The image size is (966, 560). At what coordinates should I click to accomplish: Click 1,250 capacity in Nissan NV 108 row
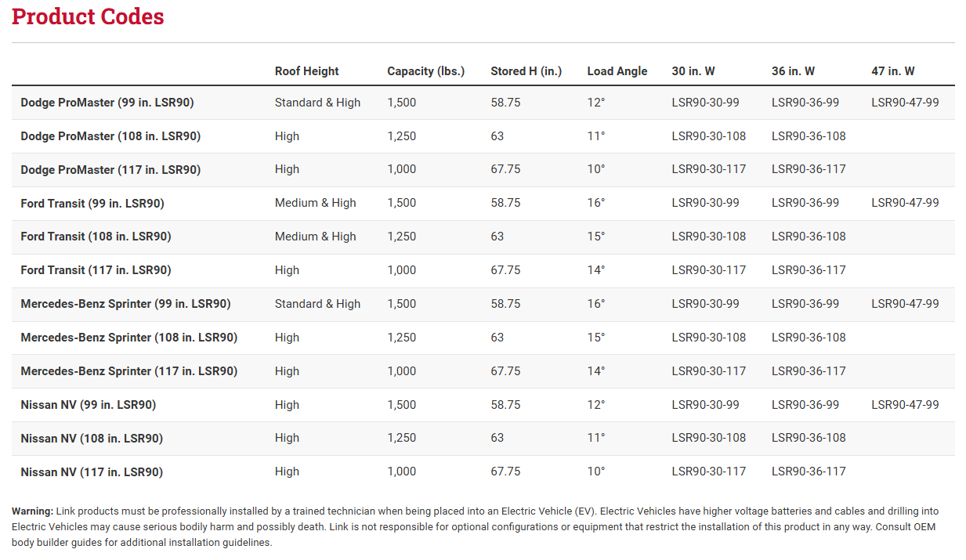[x=402, y=438]
